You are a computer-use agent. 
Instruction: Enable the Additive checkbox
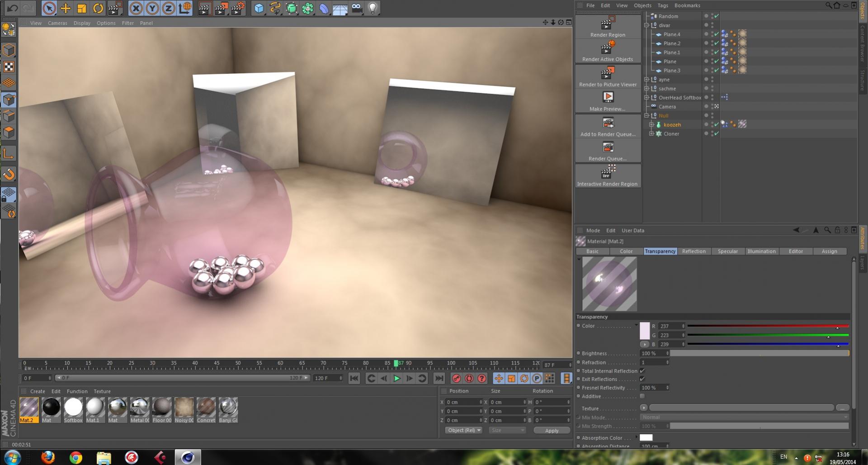642,396
